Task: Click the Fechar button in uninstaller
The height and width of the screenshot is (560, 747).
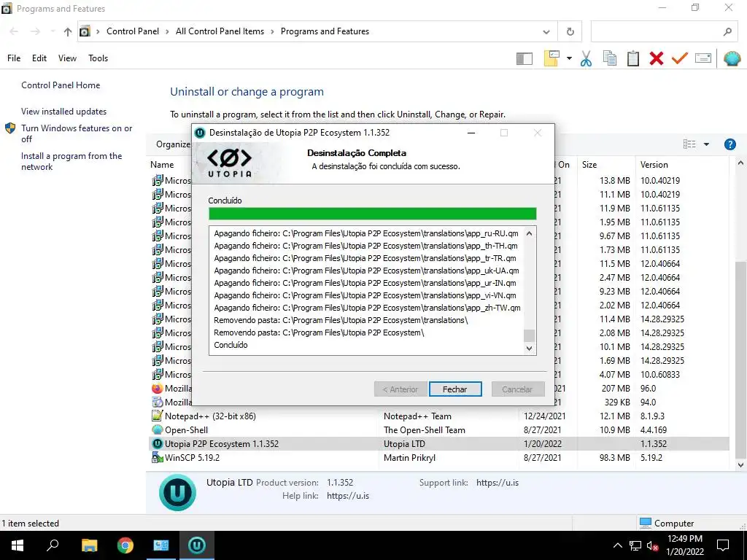Action: [455, 389]
